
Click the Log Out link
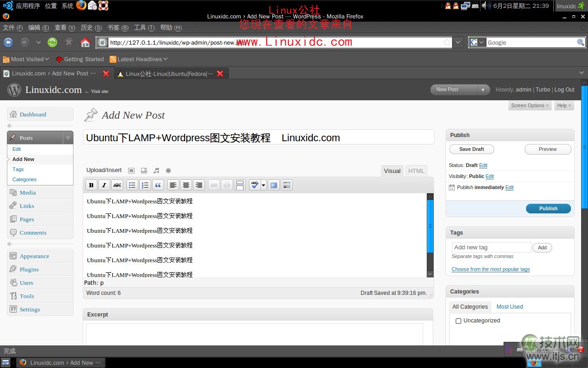click(x=564, y=90)
